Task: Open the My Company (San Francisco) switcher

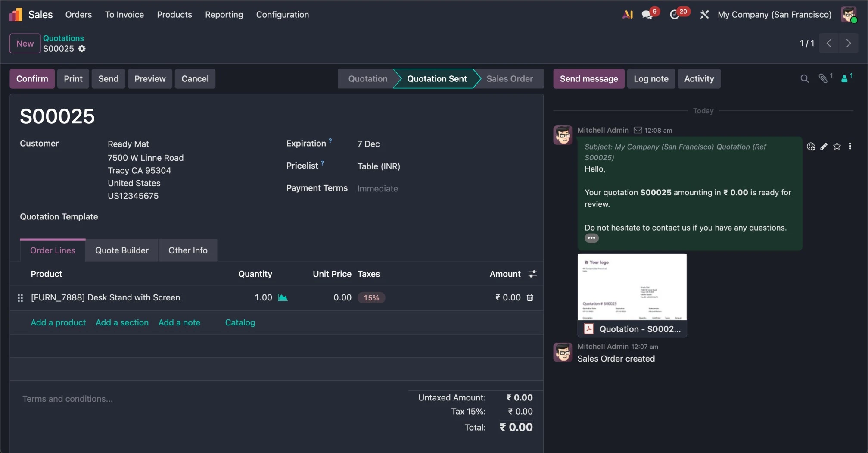Action: [x=774, y=15]
